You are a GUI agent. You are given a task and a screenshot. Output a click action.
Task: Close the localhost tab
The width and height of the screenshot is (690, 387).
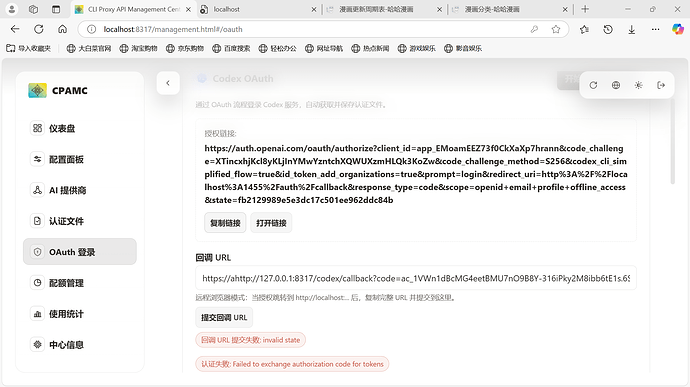click(314, 9)
